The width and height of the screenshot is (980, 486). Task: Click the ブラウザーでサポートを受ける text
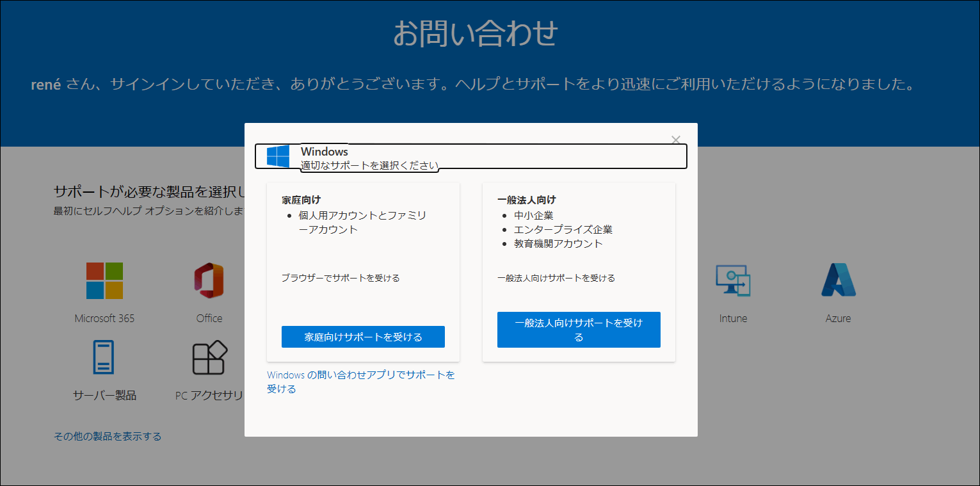pyautogui.click(x=341, y=278)
